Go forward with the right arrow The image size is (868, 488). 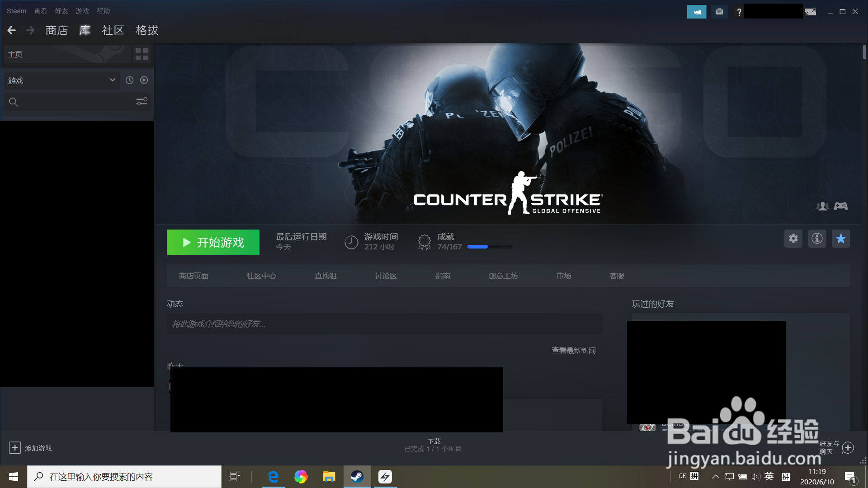click(x=30, y=30)
